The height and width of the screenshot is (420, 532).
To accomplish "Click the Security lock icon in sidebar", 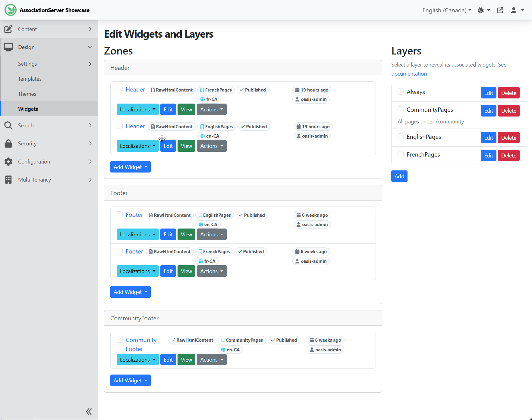I will (8, 144).
